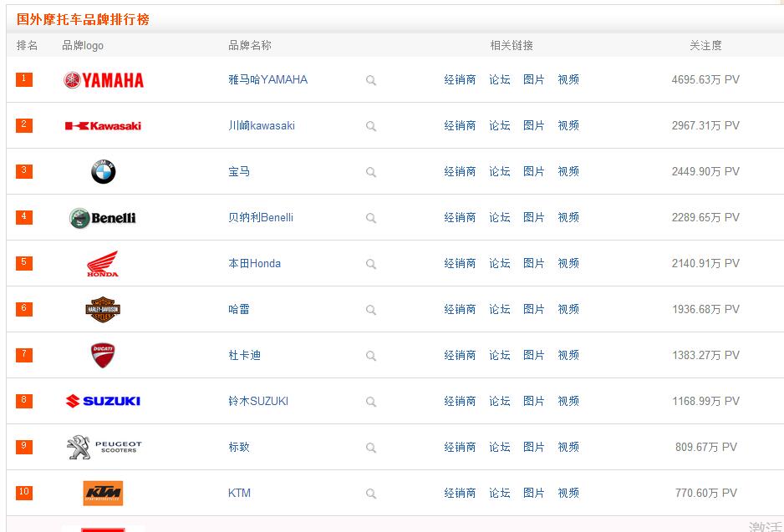Open the Kawasaki brand logo
The width and height of the screenshot is (784, 532).
pyautogui.click(x=103, y=126)
